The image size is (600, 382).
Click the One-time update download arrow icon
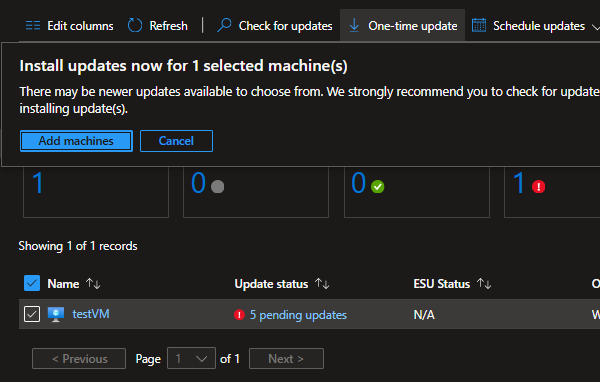(354, 25)
